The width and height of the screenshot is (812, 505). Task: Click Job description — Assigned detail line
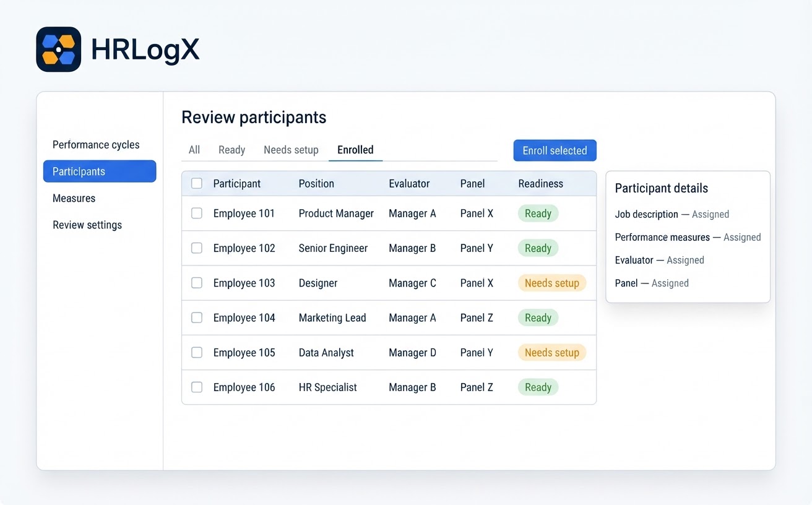click(x=672, y=214)
